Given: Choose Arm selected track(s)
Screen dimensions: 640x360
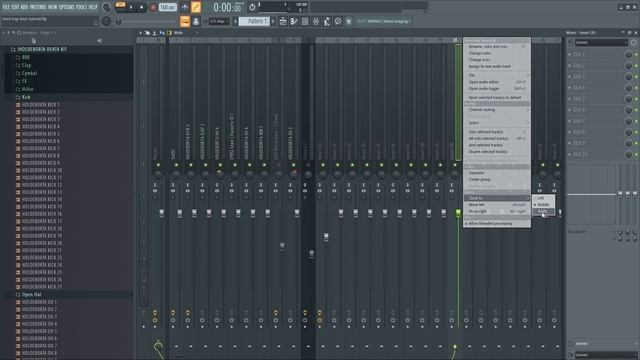Looking at the screenshot, I should (x=497, y=145).
